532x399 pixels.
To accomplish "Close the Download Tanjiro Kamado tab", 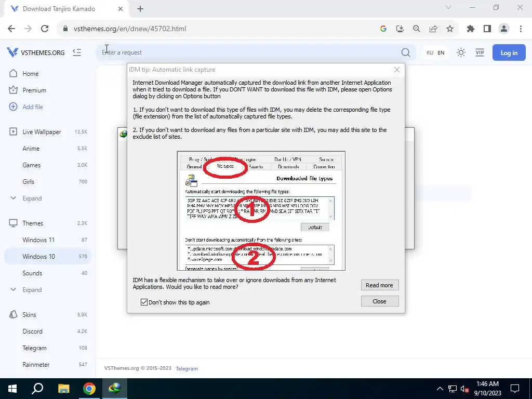I will (x=120, y=9).
